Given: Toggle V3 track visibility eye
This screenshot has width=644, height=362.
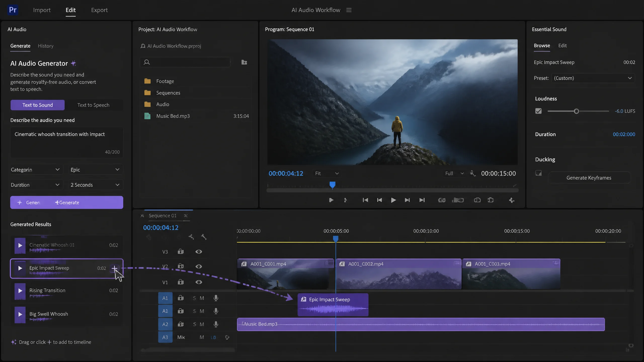Looking at the screenshot, I should point(199,252).
